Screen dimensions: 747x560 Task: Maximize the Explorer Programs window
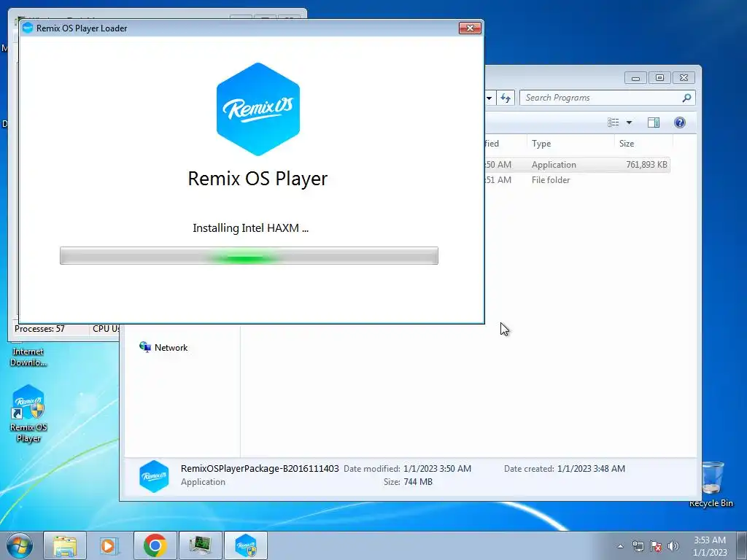(659, 77)
